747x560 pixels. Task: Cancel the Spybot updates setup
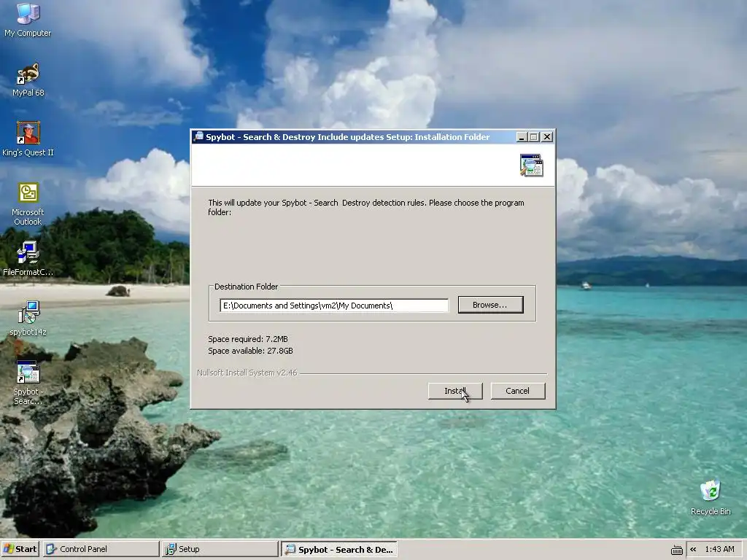(518, 391)
